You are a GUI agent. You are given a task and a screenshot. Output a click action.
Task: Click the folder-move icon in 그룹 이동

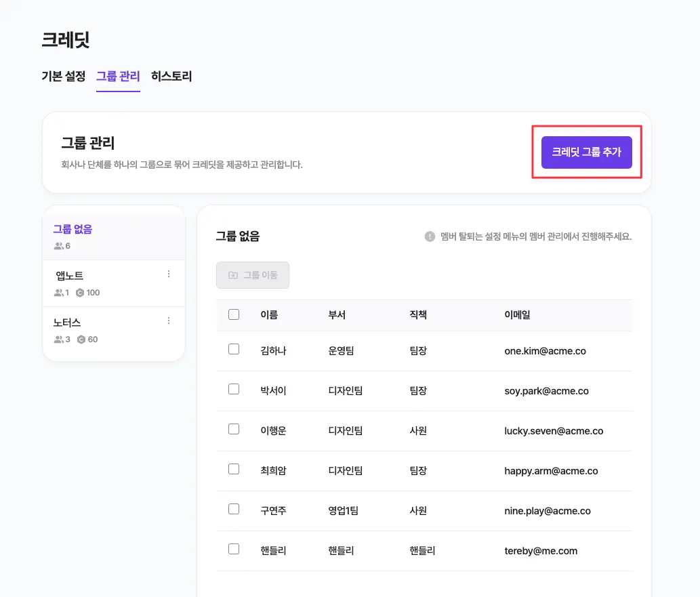pos(233,275)
